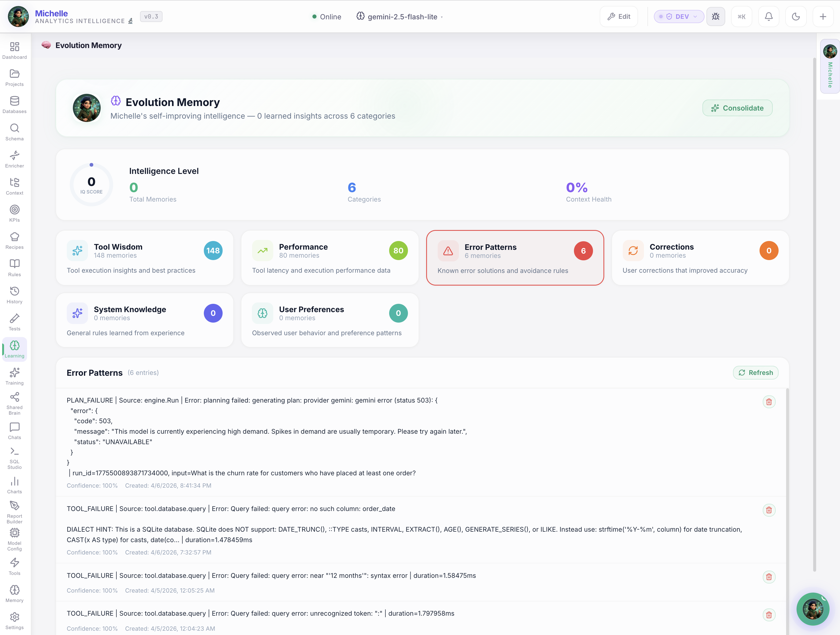The width and height of the screenshot is (840, 635).
Task: Toggle dark mode moon icon
Action: click(795, 17)
